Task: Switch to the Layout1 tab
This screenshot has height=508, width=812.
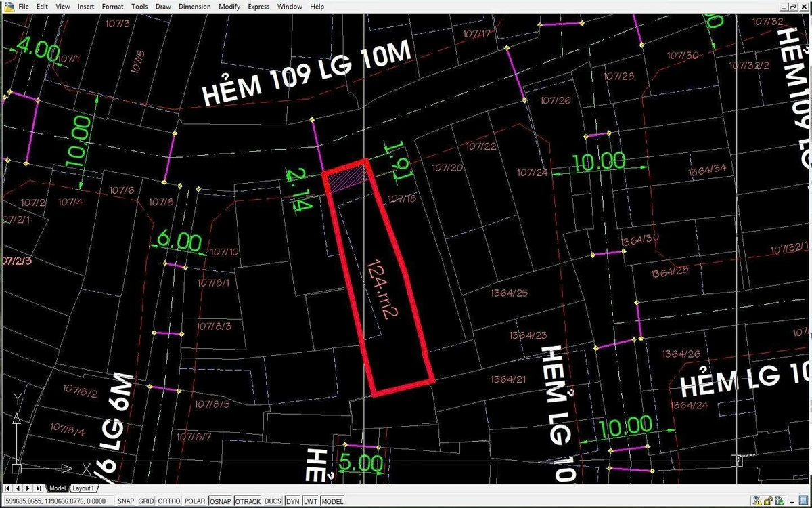Action: (x=83, y=488)
